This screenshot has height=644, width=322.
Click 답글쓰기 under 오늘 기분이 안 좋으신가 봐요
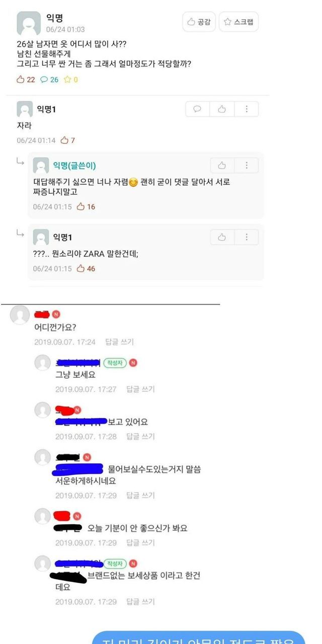(x=140, y=543)
